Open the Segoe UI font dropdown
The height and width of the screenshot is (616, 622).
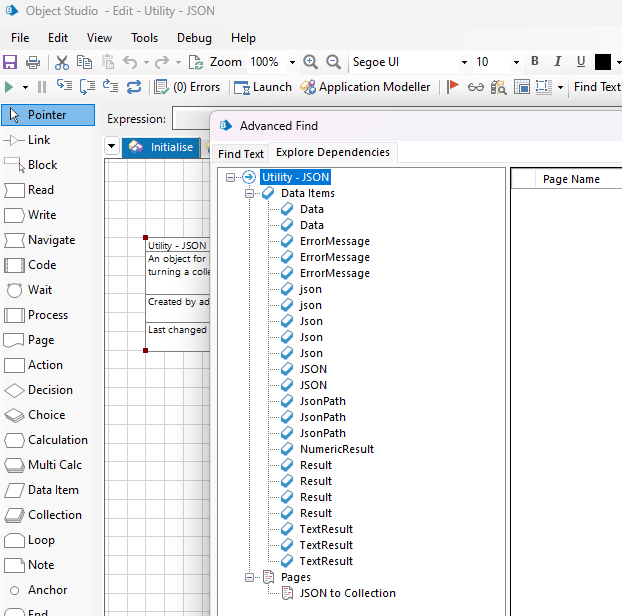coord(464,62)
